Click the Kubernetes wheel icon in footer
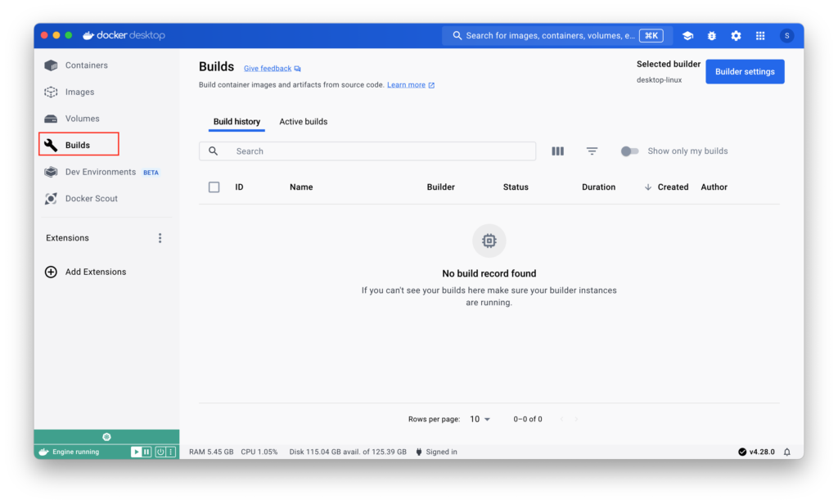Viewport: 838px width, 504px height. click(106, 437)
